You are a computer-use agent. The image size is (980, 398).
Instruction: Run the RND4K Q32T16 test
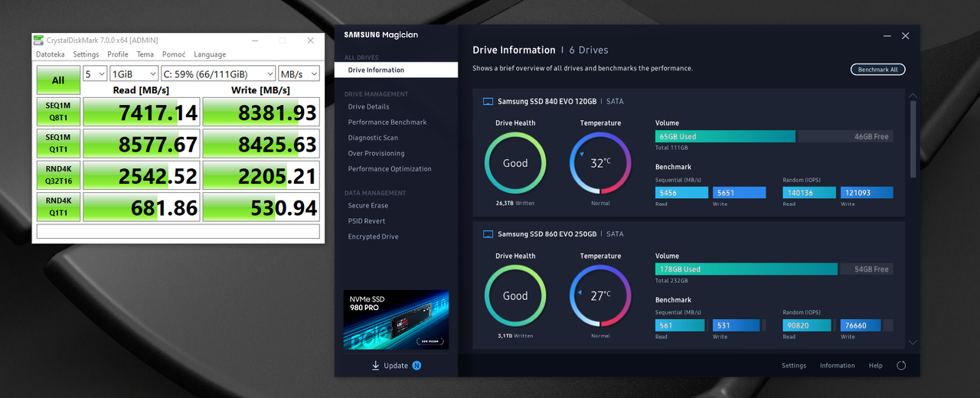[58, 175]
